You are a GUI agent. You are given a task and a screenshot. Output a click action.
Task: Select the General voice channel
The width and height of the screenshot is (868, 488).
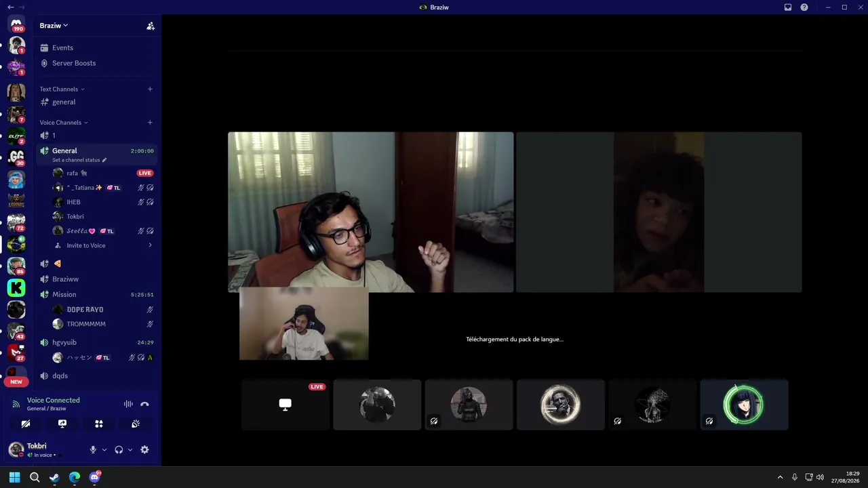64,150
